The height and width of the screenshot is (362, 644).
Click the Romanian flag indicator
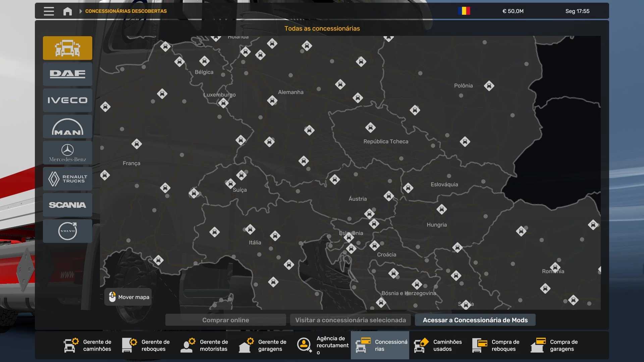click(x=464, y=11)
